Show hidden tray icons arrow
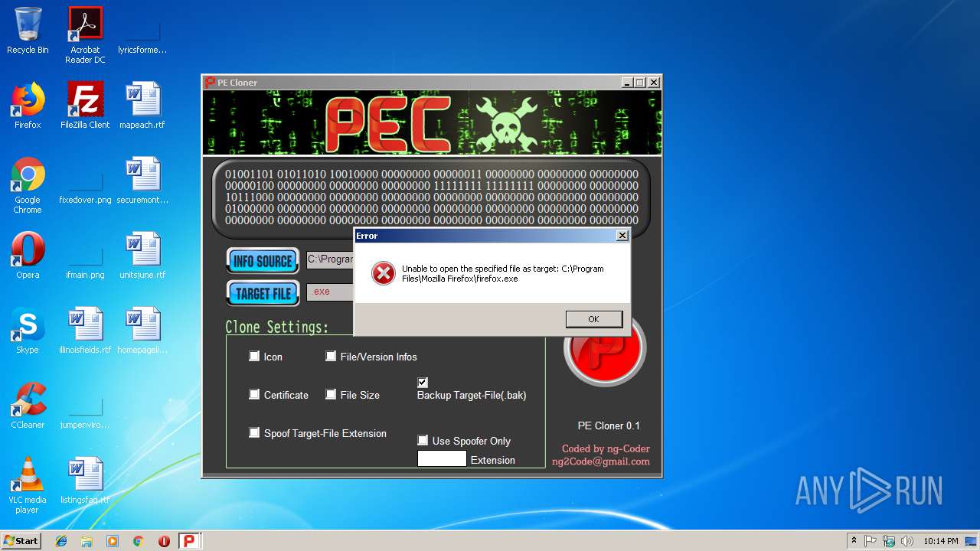Viewport: 980px width, 551px height. coord(854,541)
